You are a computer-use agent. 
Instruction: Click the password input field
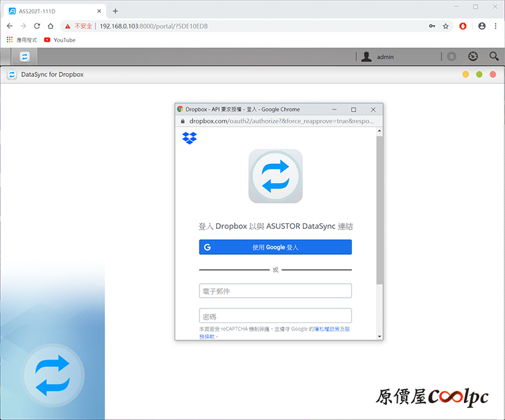click(275, 316)
